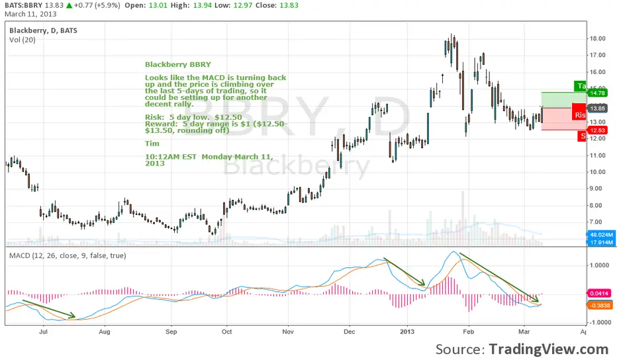Click the green 'Ta' target tag
The height and width of the screenshot is (364, 617).
tap(580, 86)
